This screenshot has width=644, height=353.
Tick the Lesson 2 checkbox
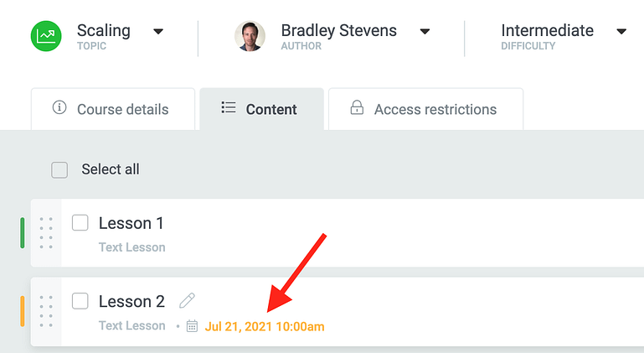80,301
